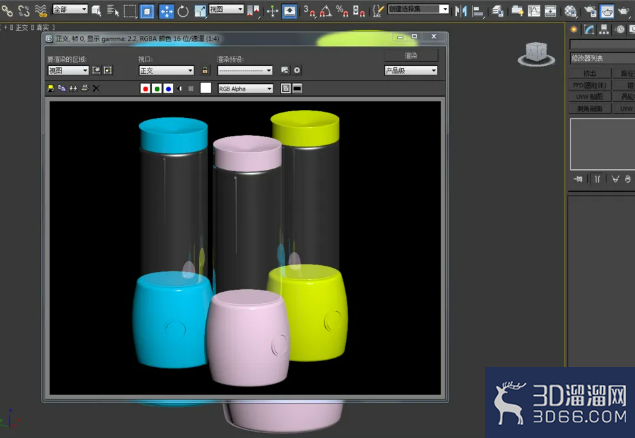
Task: Click the Edit Named Selection Sets icon
Action: point(377,11)
